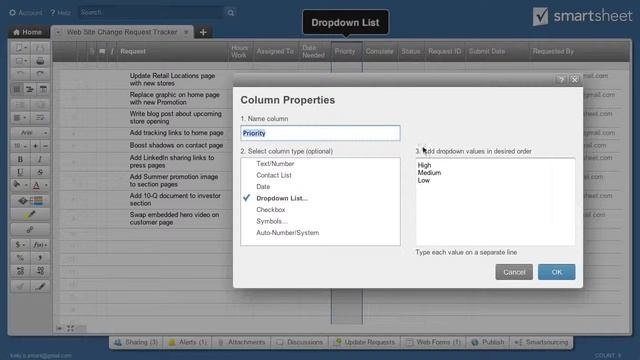The height and width of the screenshot is (360, 640).
Task: Toggle Underline formatting icon
Action: pos(20,172)
